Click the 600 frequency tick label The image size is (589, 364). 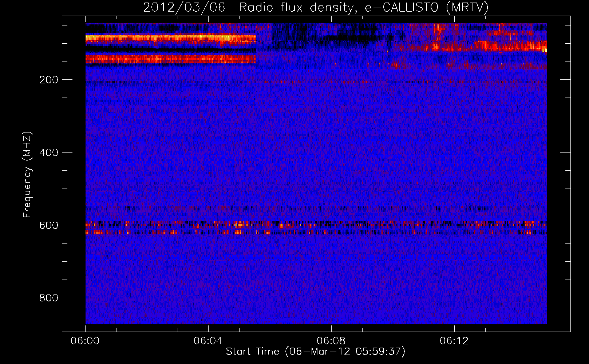point(49,225)
